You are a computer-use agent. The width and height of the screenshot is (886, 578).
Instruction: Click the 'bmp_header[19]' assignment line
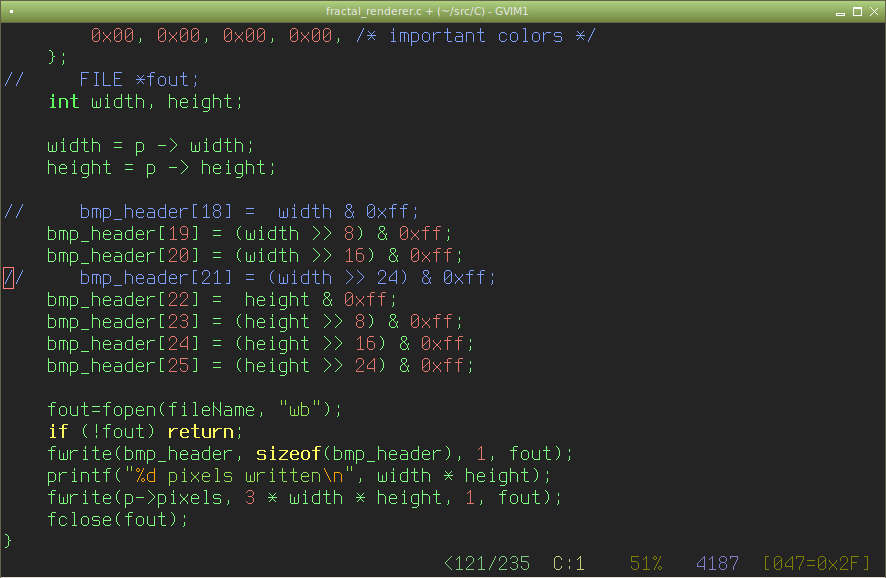point(249,234)
